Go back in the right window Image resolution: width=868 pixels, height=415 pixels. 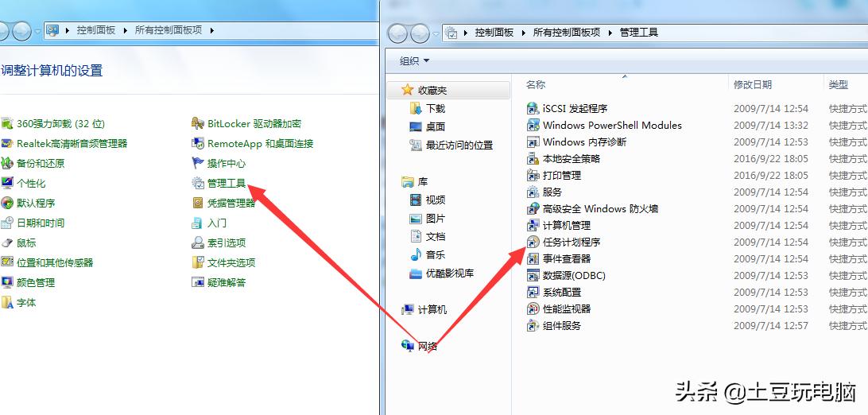coord(398,33)
